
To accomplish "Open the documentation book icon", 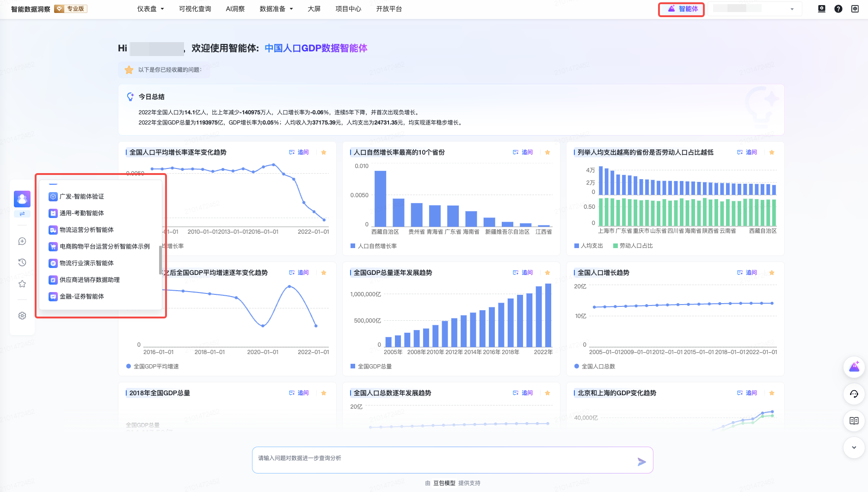I will pyautogui.click(x=854, y=421).
